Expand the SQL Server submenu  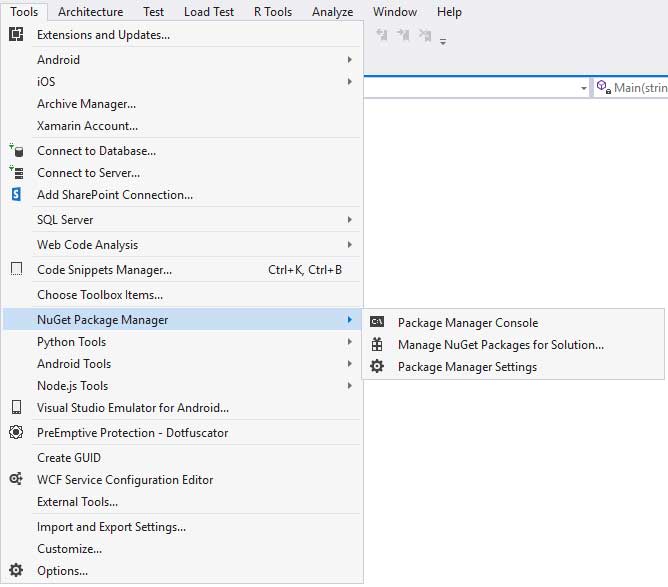click(x=349, y=220)
